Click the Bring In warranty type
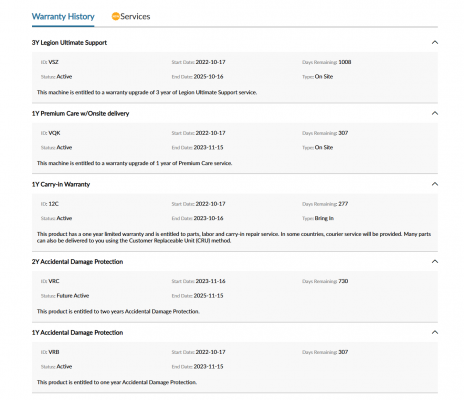Screen dimensions: 464x400 (324, 218)
